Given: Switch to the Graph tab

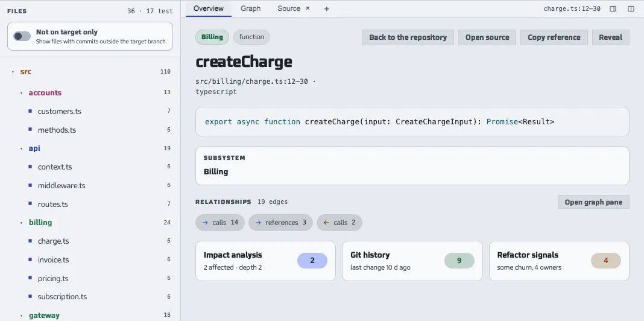Looking at the screenshot, I should [250, 8].
